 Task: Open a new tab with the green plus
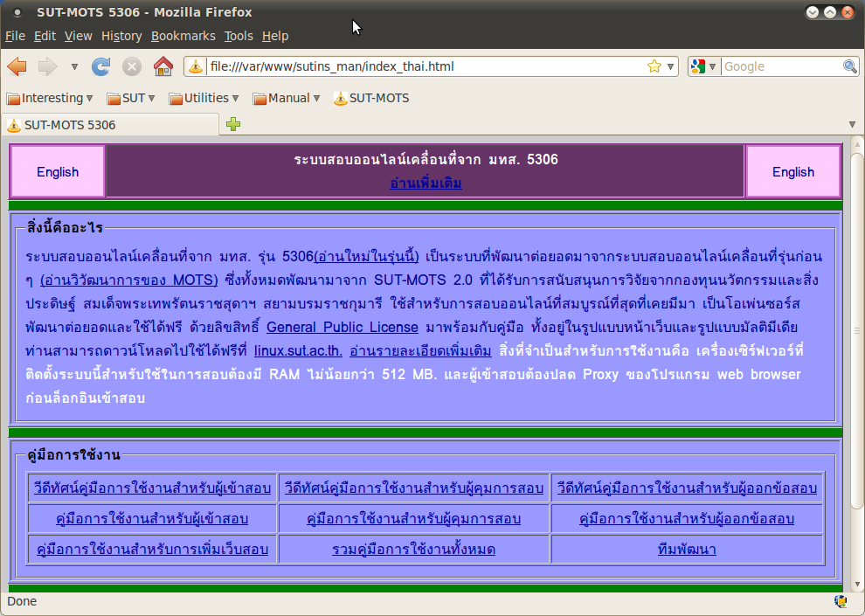point(233,124)
